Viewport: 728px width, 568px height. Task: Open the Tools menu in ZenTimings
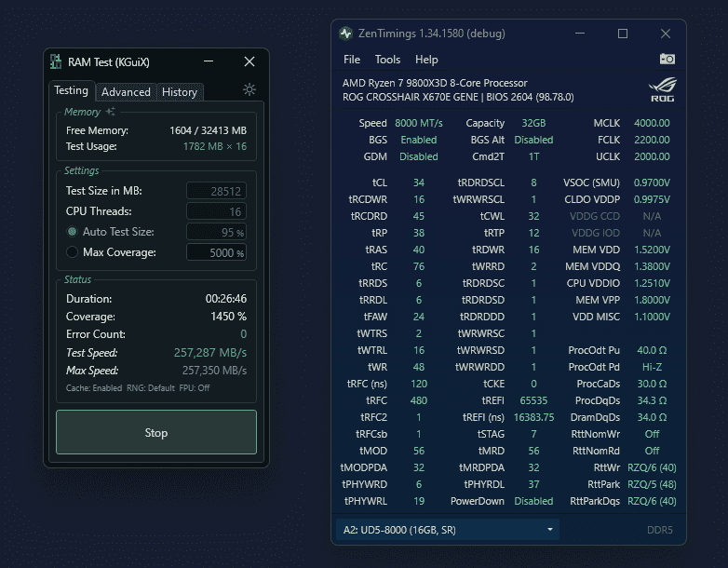pos(387,60)
